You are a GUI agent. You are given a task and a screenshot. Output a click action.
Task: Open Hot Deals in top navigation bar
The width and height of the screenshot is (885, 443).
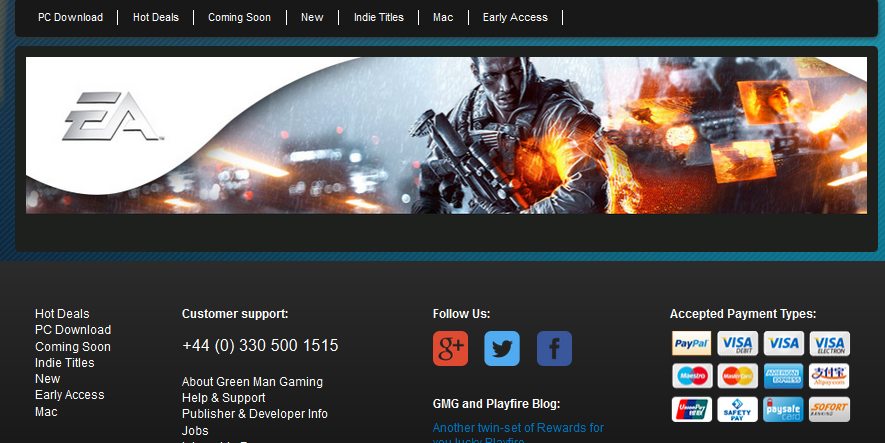pyautogui.click(x=156, y=17)
